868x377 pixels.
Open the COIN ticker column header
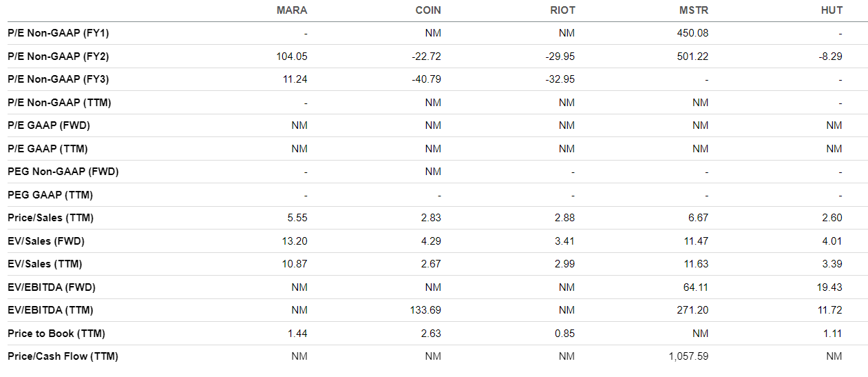click(427, 10)
